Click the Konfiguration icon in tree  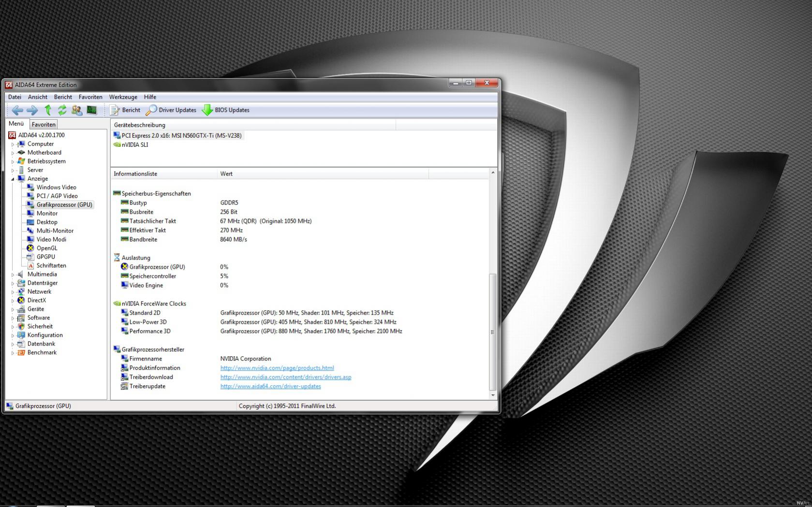coord(21,335)
